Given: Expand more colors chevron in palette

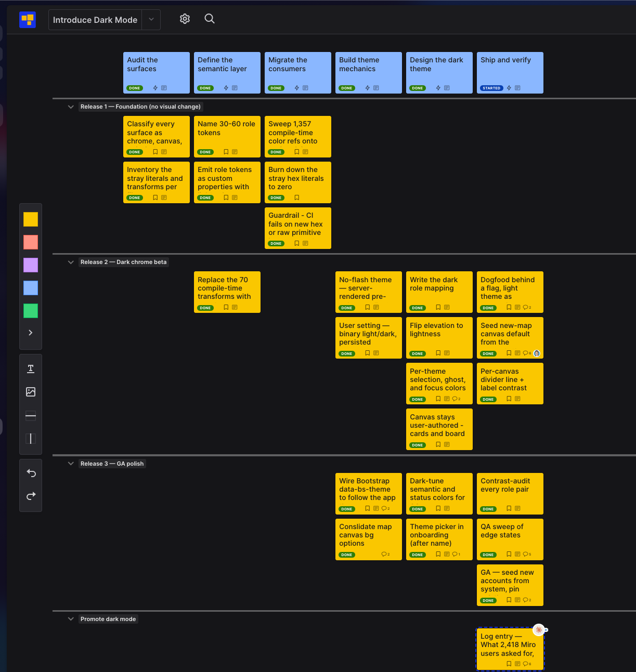Looking at the screenshot, I should coord(31,333).
